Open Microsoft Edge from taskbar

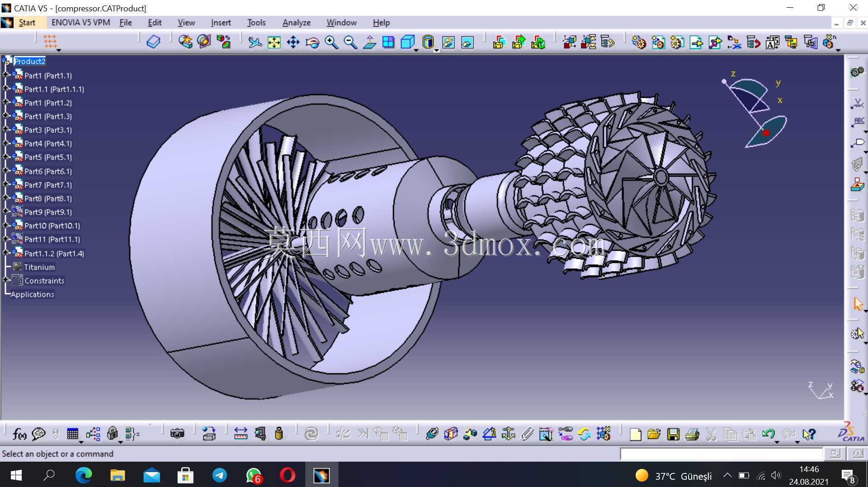(83, 475)
